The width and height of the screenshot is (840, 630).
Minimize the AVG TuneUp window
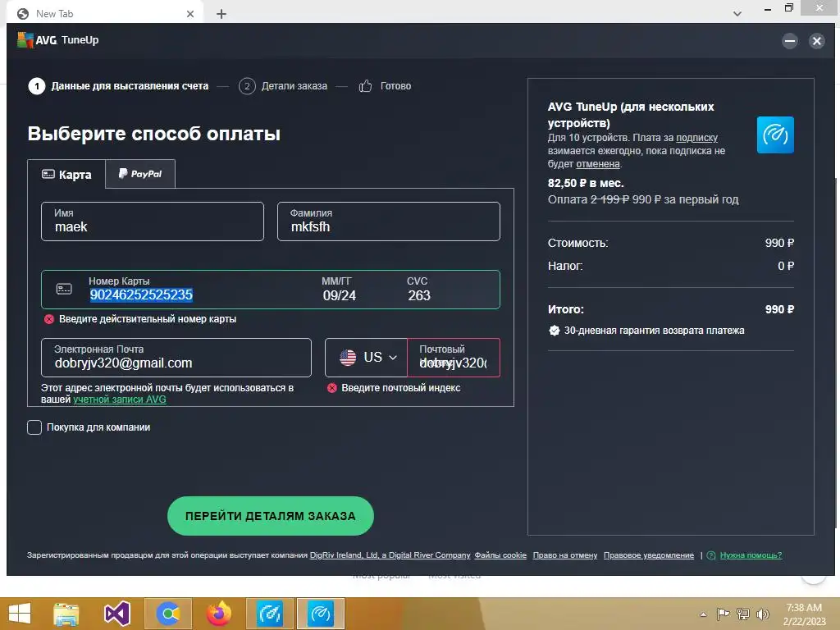(790, 41)
